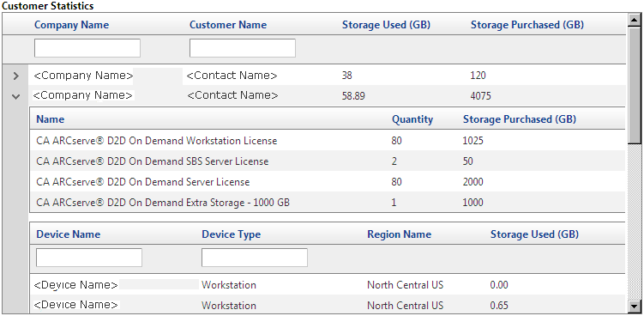Focus the Company Name filter box
Screen dimensions: 644x316
click(87, 48)
